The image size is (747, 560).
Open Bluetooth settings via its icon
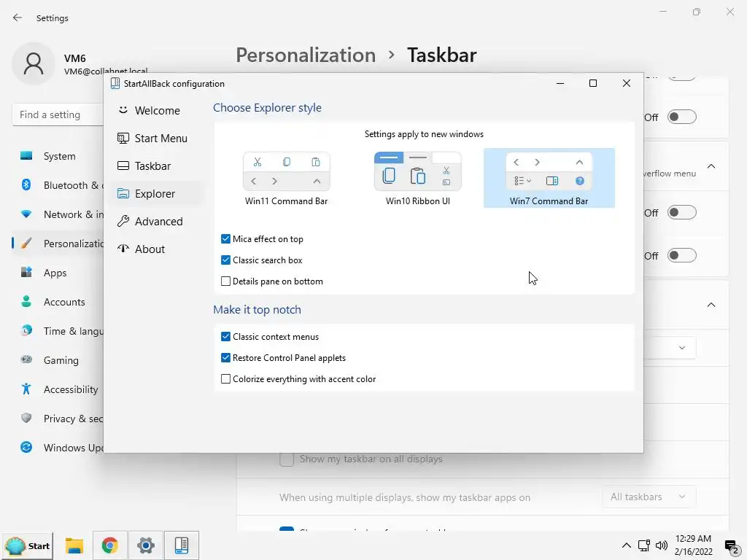[x=26, y=184]
